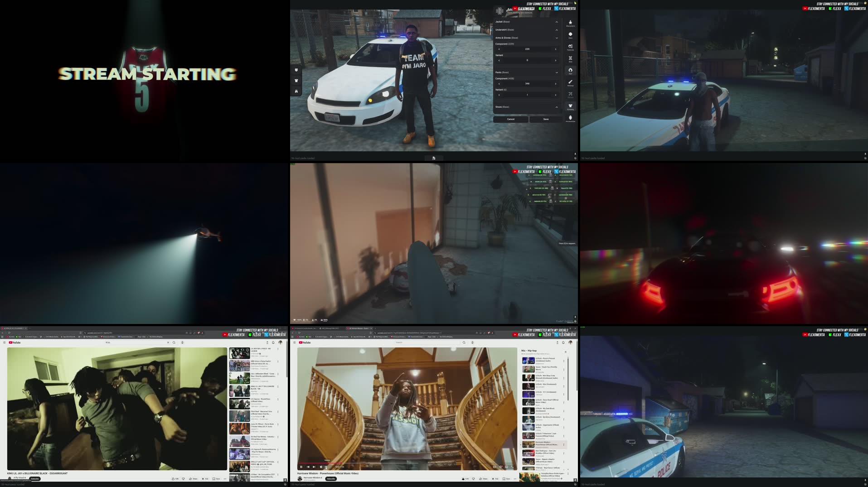Open the Clothing section icon in the sidebar

coord(571,106)
